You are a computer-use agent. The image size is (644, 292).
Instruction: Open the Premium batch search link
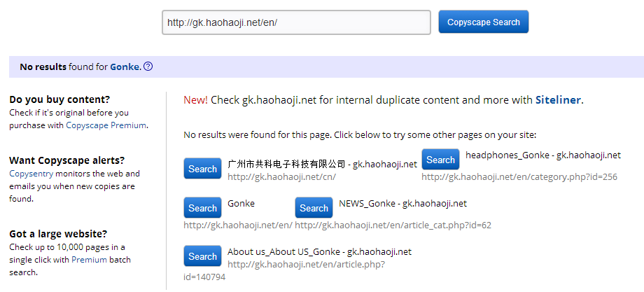(89, 260)
